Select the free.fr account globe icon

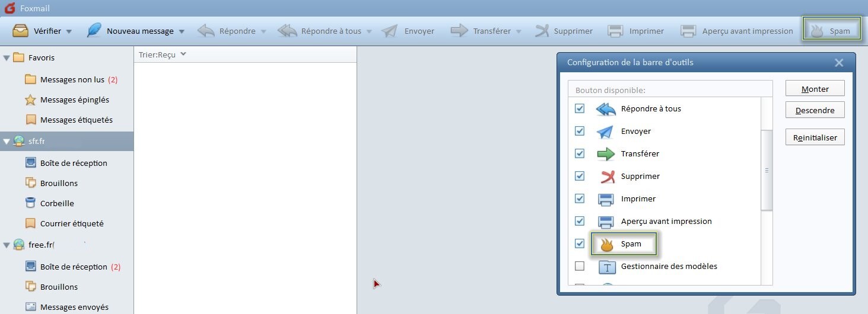18,244
